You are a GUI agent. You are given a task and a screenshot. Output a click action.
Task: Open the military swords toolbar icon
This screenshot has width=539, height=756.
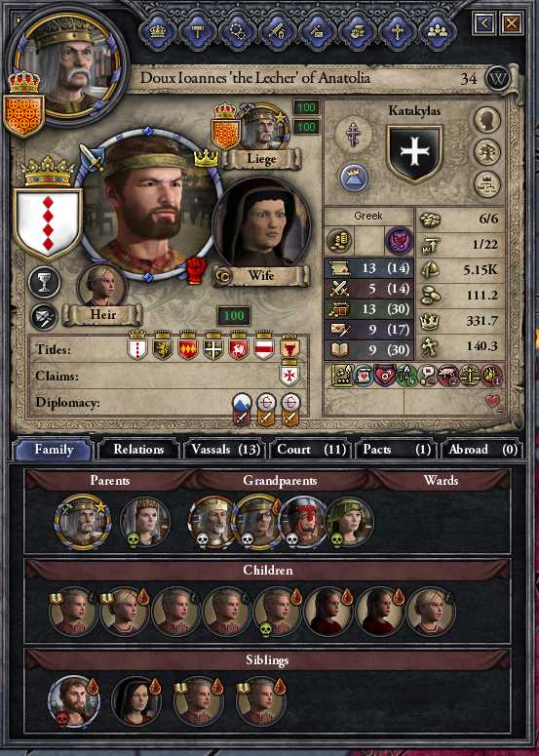(x=278, y=32)
